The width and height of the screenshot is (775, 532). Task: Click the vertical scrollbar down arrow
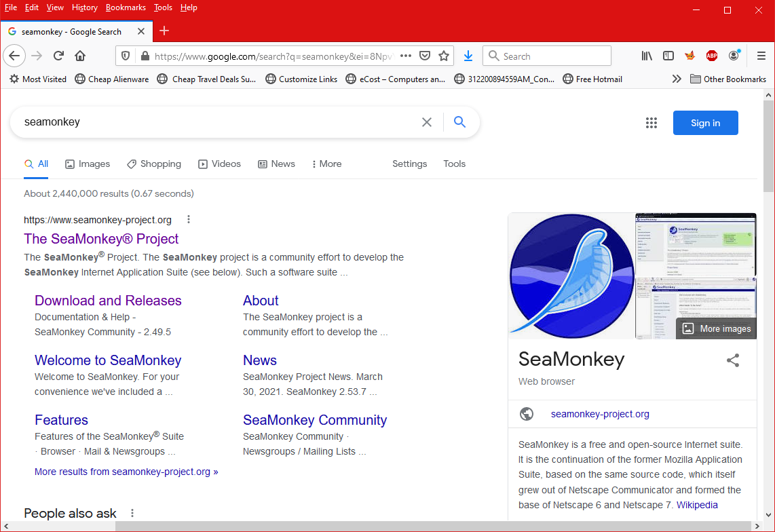(768, 514)
